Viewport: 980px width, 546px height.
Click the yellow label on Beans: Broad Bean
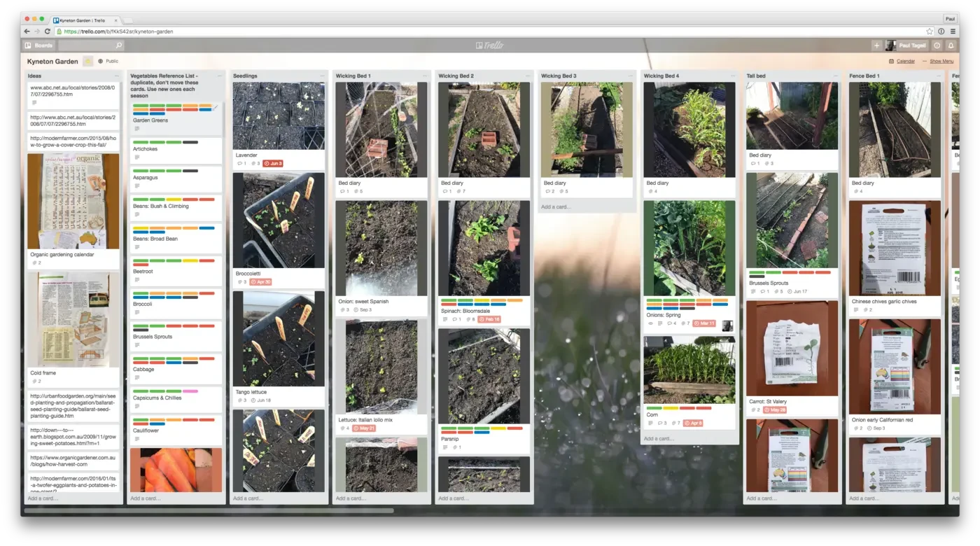coord(141,228)
